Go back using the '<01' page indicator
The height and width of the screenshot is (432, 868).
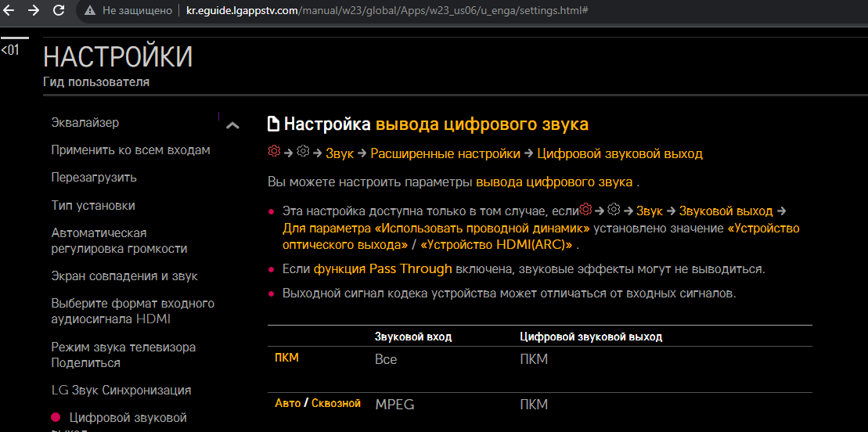(10, 50)
